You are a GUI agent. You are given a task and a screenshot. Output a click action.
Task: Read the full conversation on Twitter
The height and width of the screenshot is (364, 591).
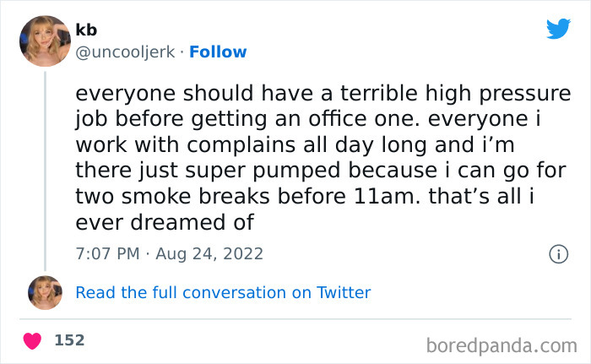[x=223, y=293]
